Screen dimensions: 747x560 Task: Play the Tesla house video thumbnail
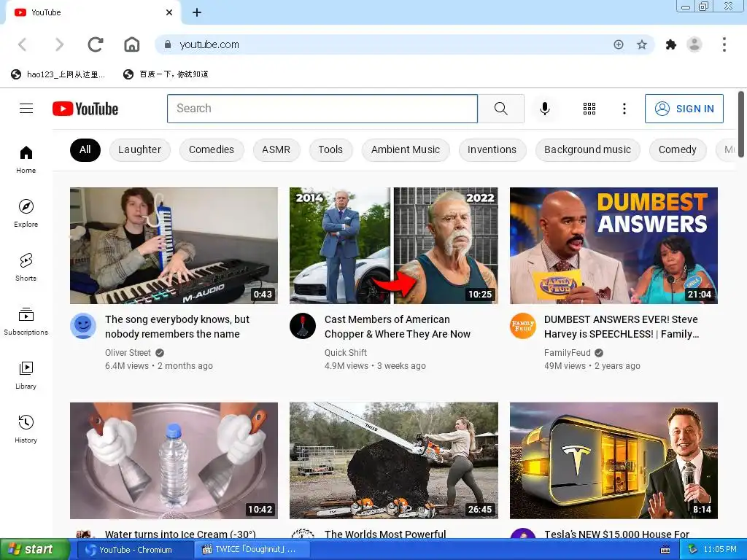tap(614, 461)
